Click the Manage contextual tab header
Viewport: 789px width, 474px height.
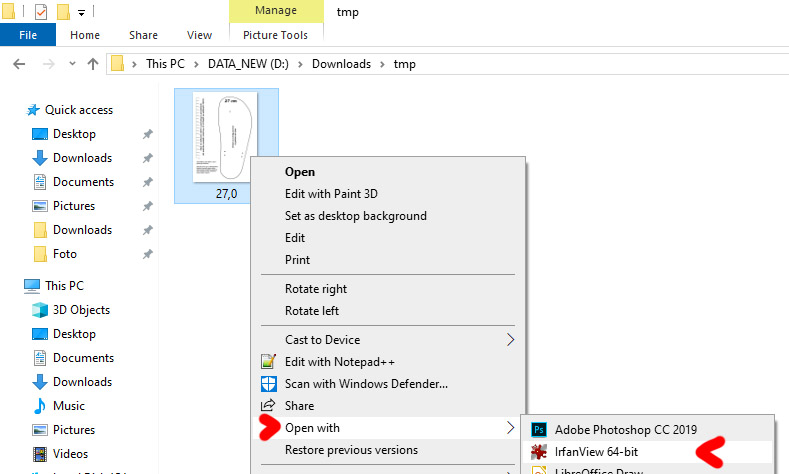tap(276, 11)
